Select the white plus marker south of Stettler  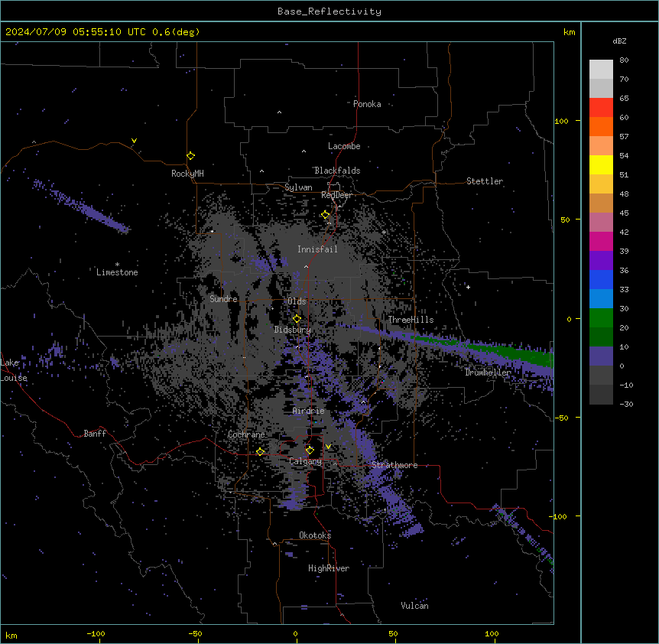(468, 287)
